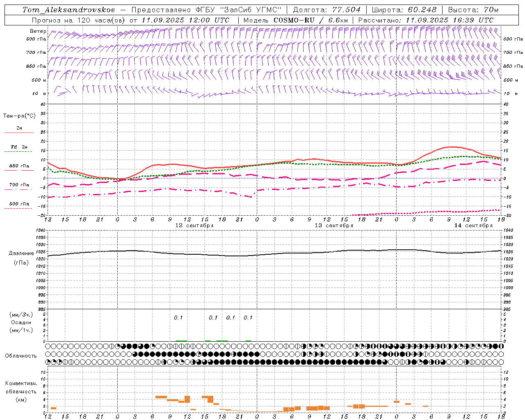Image resolution: width=525 pixels, height=420 pixels.
Task: Click the 700 гПа temperature legend entry
Action: click(x=19, y=185)
